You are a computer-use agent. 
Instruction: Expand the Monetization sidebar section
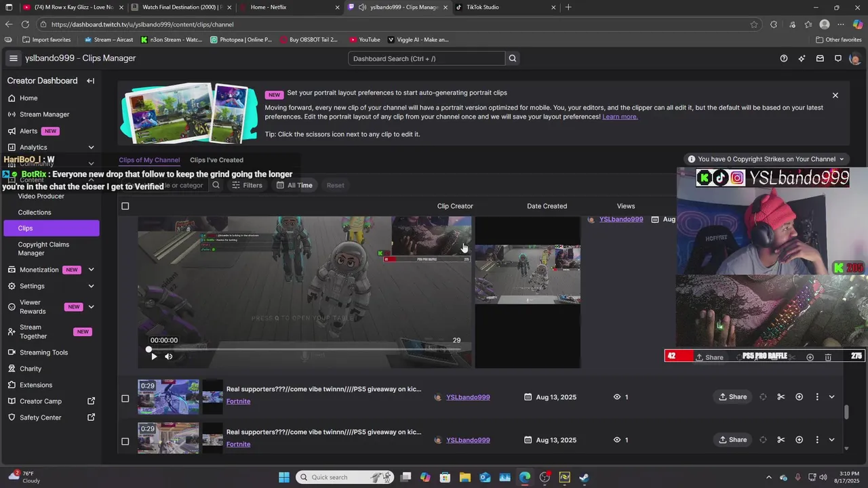coord(91,270)
